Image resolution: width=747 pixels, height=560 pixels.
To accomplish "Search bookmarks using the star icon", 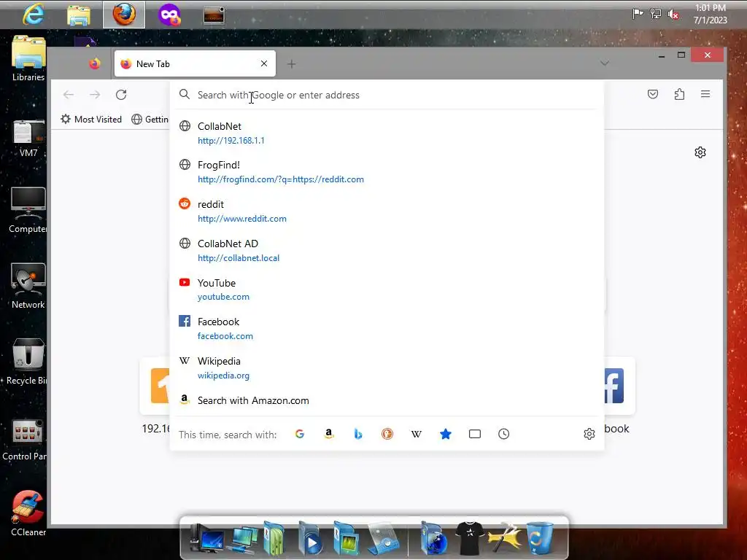I will (x=446, y=434).
